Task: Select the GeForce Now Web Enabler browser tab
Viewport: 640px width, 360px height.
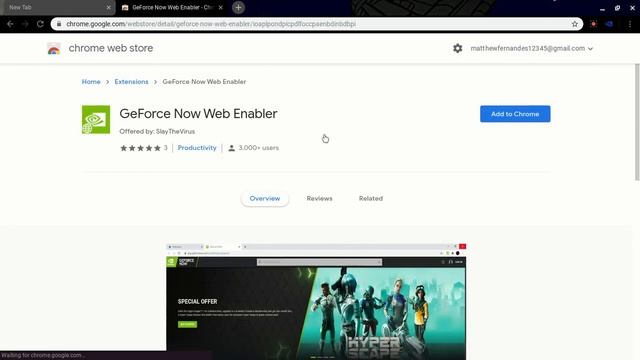Action: pos(173,7)
